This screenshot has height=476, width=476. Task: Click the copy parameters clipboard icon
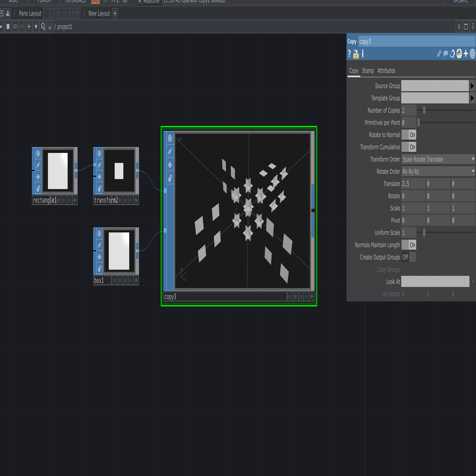coord(452,54)
